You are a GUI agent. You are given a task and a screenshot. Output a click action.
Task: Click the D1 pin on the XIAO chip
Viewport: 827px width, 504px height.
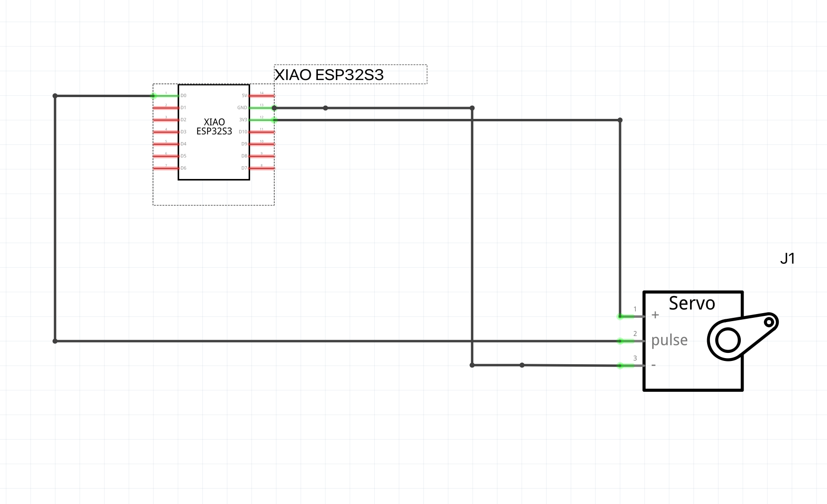pyautogui.click(x=166, y=108)
